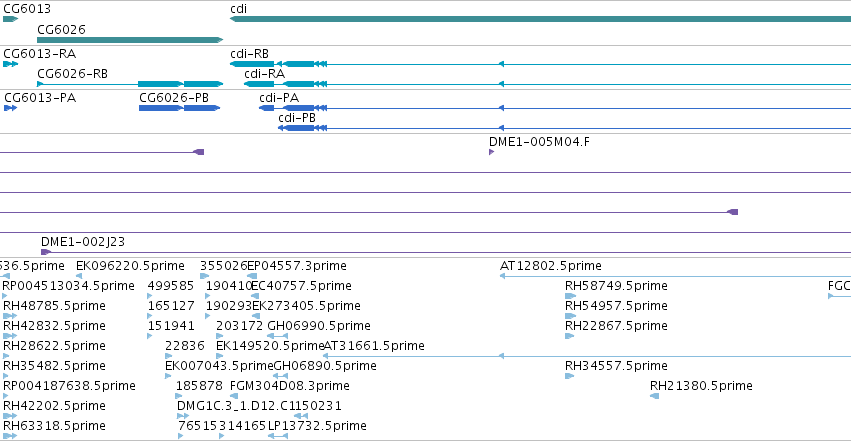Image resolution: width=851 pixels, height=441 pixels.
Task: Select the 203172 feature label
Action: [239, 326]
